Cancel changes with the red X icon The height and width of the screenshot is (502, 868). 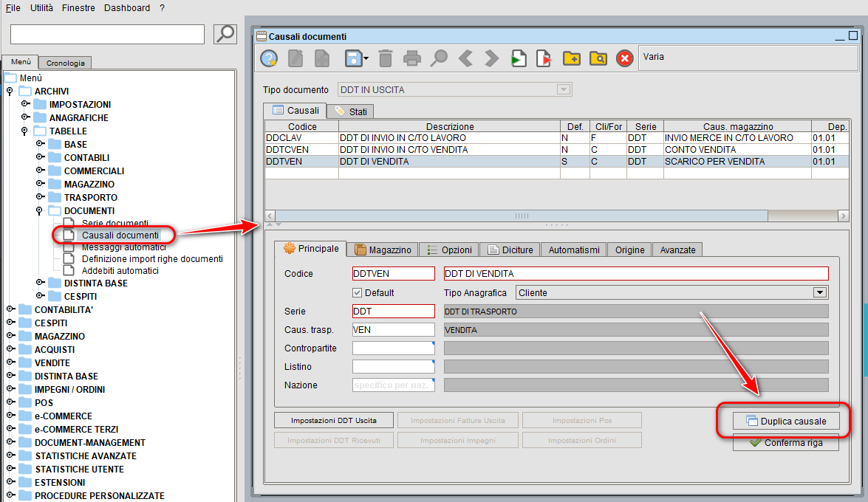[623, 58]
